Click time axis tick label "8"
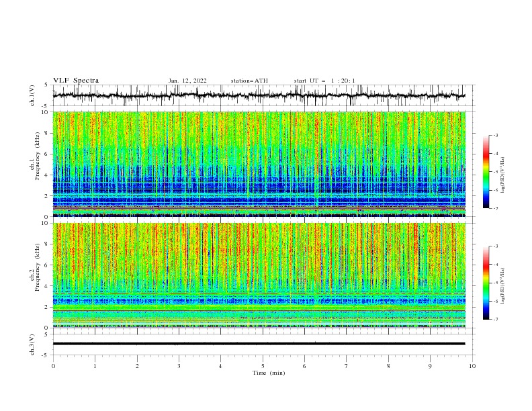 (388, 366)
